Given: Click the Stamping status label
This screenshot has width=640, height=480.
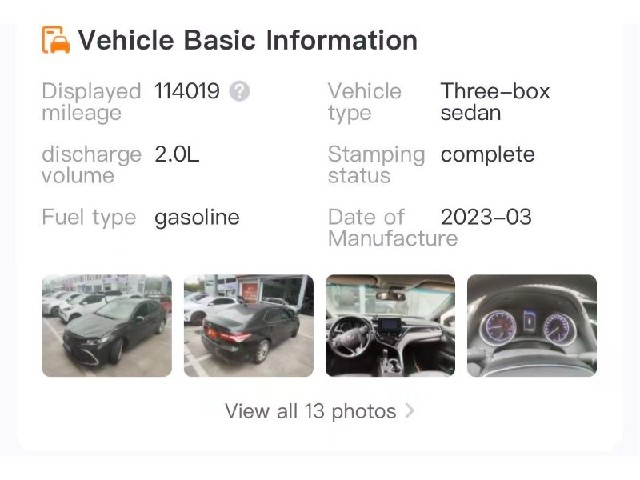Looking at the screenshot, I should tap(376, 165).
